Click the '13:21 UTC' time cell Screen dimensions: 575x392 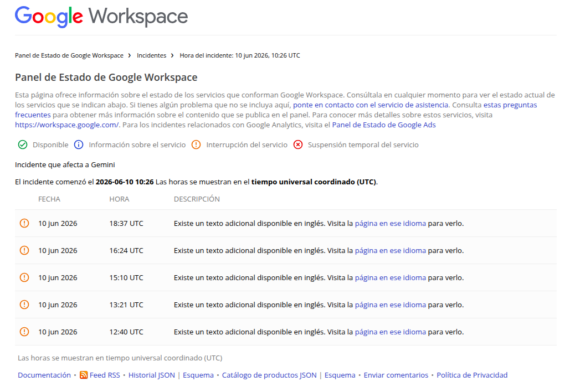tap(126, 305)
